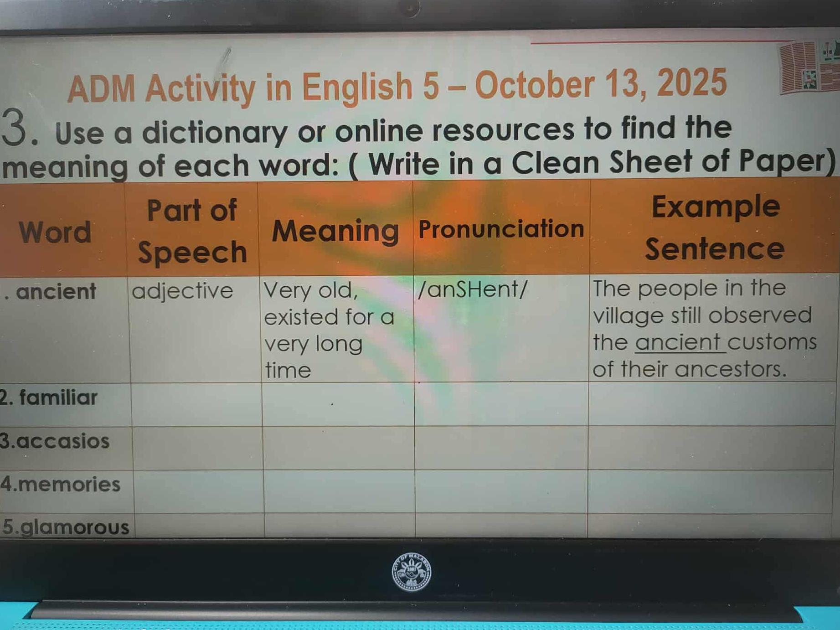Select the Word column header
Screen dimensions: 840x630
55,232
